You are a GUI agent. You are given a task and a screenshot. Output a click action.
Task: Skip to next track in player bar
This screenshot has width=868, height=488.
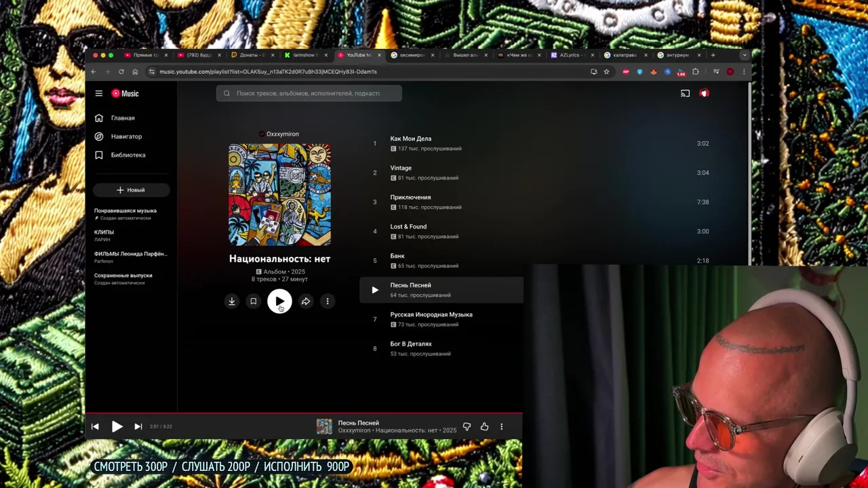[138, 426]
